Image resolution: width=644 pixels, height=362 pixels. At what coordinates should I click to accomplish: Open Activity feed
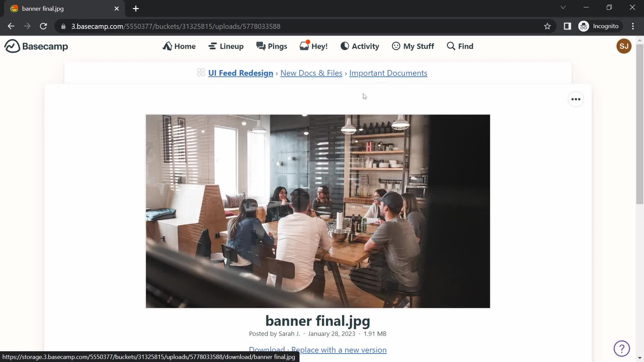tap(361, 46)
